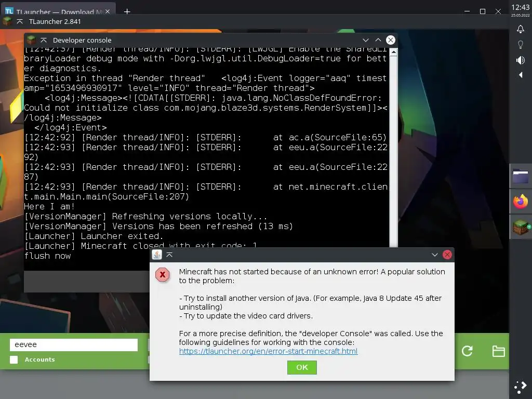Click the OK button in error dialog
Screen dimensions: 532x399
point(302,367)
